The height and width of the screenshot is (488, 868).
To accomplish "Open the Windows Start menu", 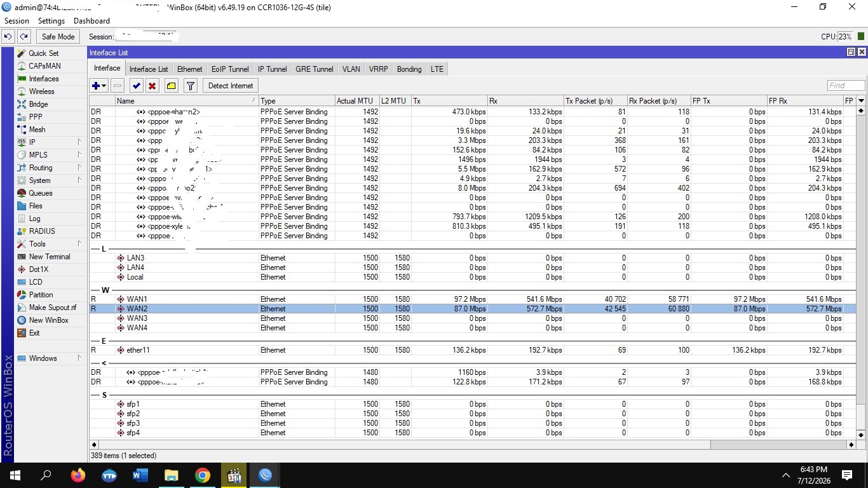I will (x=15, y=475).
